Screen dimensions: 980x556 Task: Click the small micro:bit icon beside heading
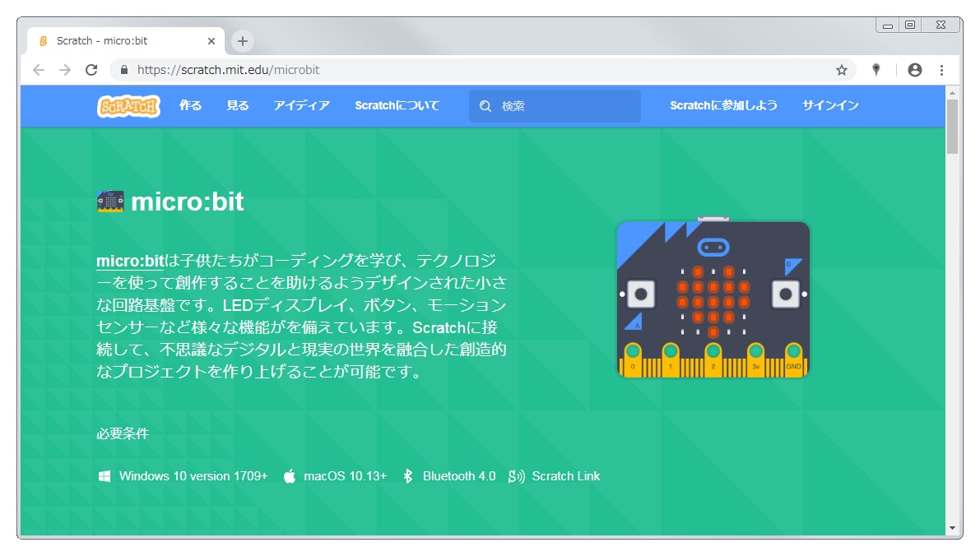110,202
